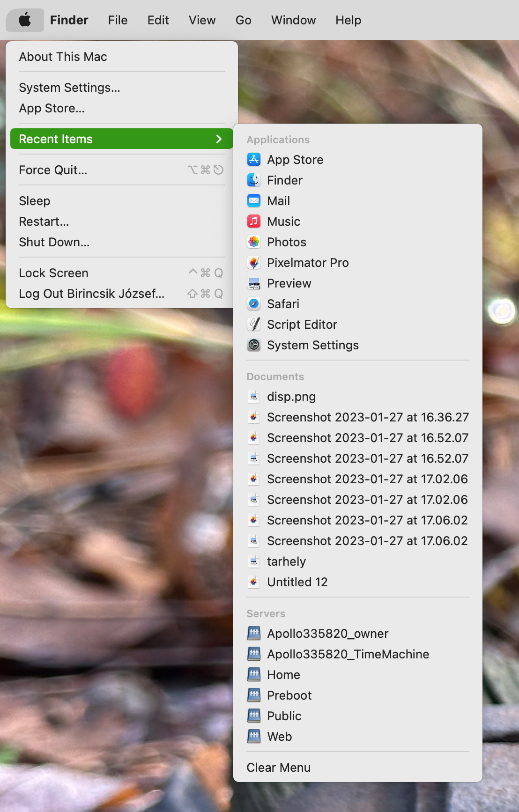Launch Pixelmator Pro from recent applications

358,263
